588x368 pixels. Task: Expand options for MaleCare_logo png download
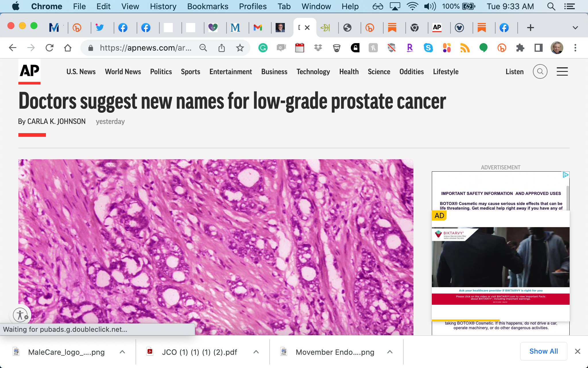tap(122, 352)
